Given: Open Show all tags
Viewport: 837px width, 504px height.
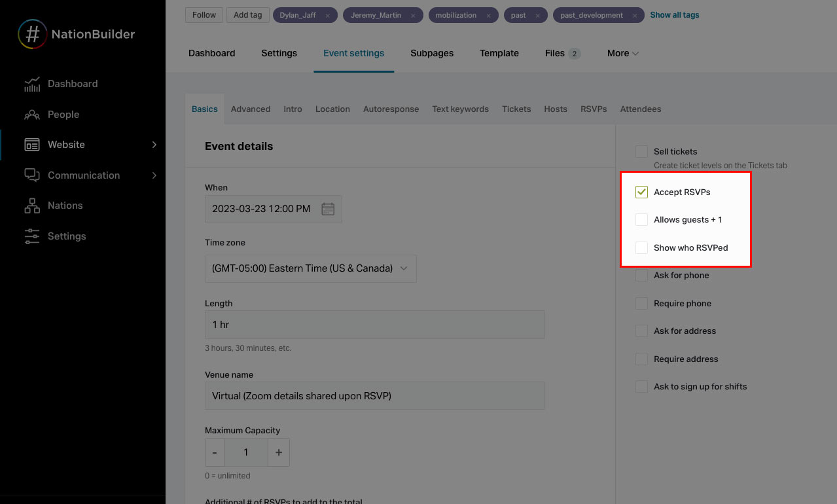Looking at the screenshot, I should (x=674, y=14).
